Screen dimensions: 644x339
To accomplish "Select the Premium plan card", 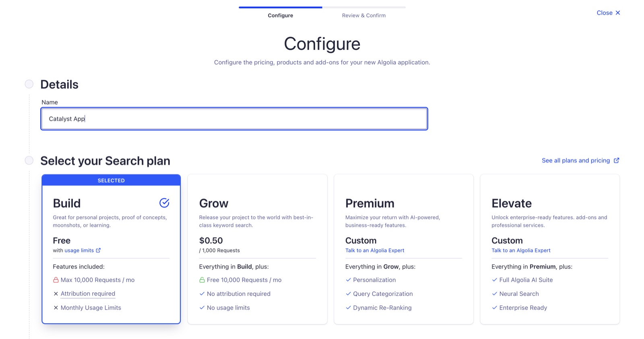I will click(x=403, y=249).
